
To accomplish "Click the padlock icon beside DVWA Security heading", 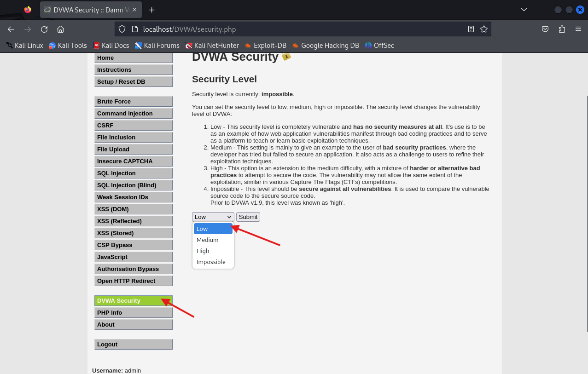I will click(x=286, y=56).
